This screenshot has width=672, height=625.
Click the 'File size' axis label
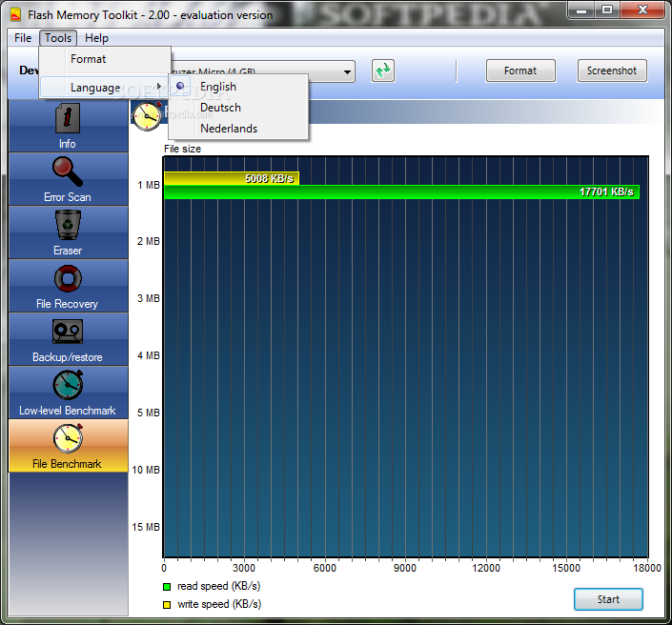click(182, 149)
